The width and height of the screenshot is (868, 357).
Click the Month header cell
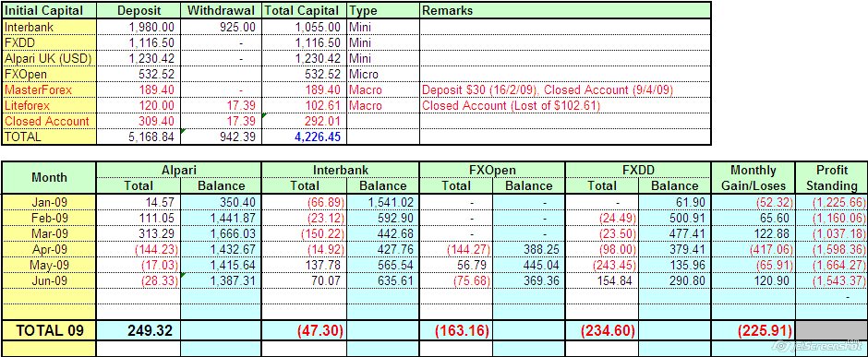pos(49,177)
